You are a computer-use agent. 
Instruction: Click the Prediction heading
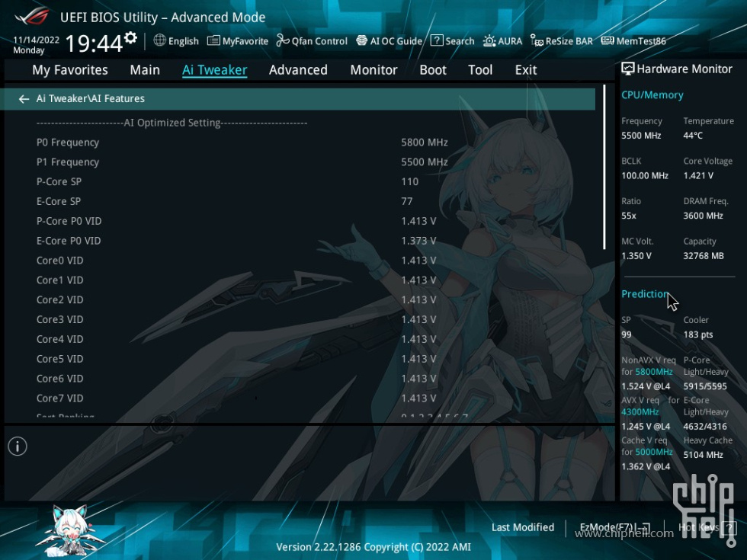pyautogui.click(x=645, y=294)
